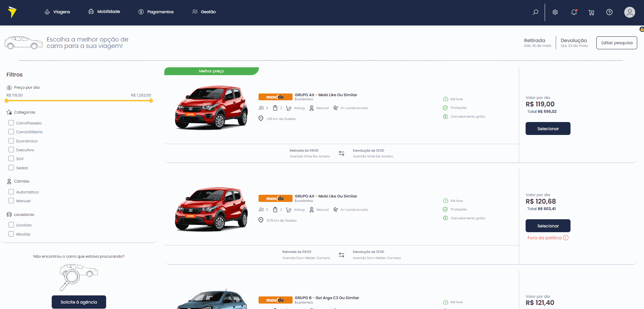Filter by Movida rental company
Viewport: 644px width, 309px height.
tap(11, 234)
